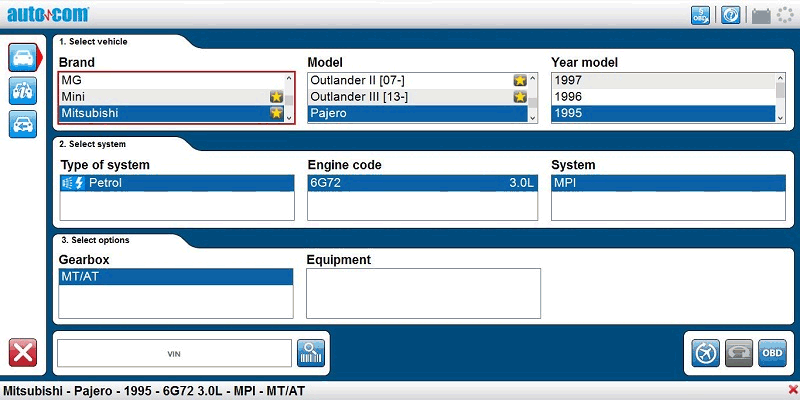Click the OBD book icon in header
Screen dimensions: 800x400
pos(700,15)
